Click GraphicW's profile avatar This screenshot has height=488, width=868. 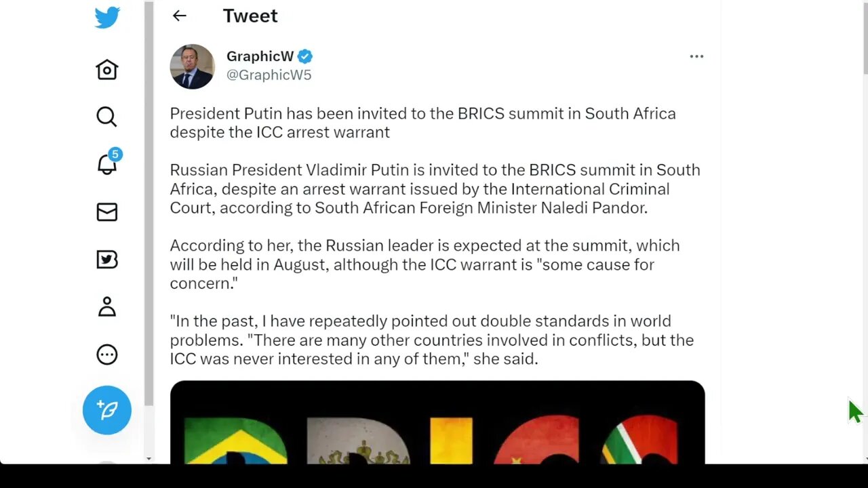click(193, 66)
